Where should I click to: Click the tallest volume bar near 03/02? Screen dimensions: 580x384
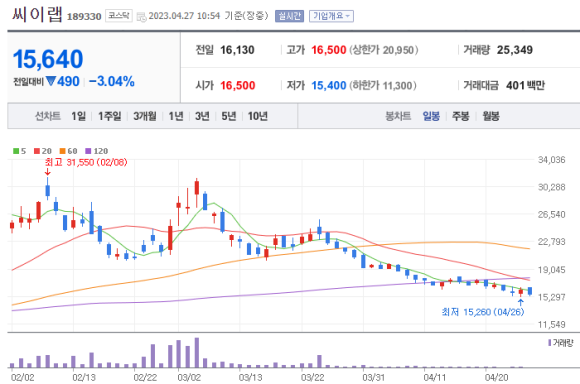tap(197, 352)
